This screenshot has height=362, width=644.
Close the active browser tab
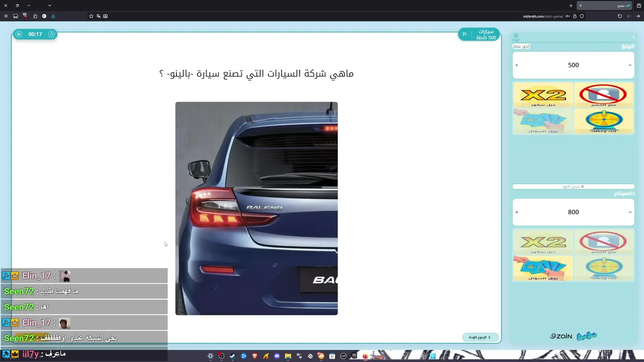[580, 6]
